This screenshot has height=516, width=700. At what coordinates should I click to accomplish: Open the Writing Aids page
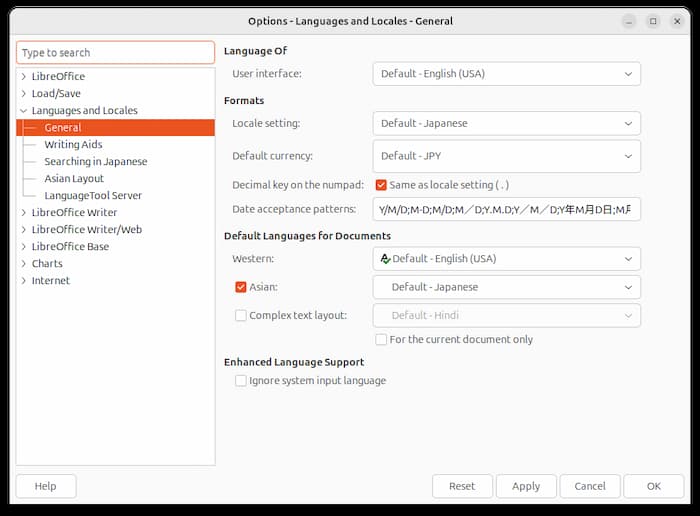[x=73, y=145]
